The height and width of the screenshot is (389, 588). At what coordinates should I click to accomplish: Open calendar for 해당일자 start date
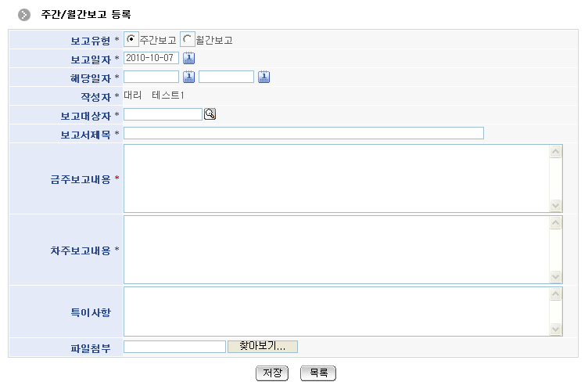188,77
